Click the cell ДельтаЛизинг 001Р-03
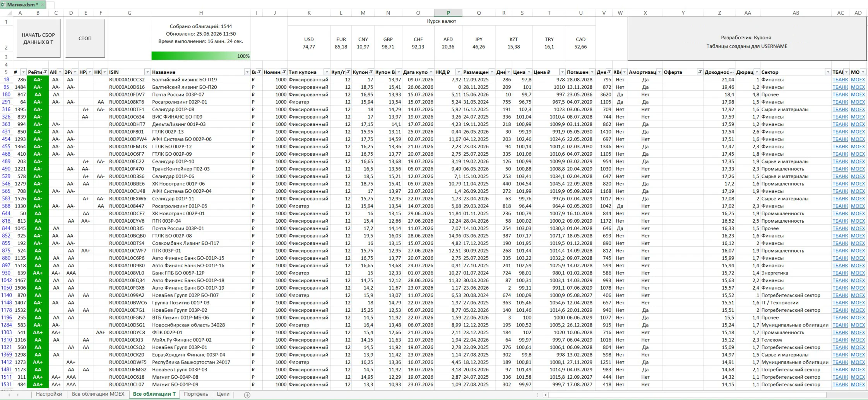The image size is (868, 400). [201, 124]
